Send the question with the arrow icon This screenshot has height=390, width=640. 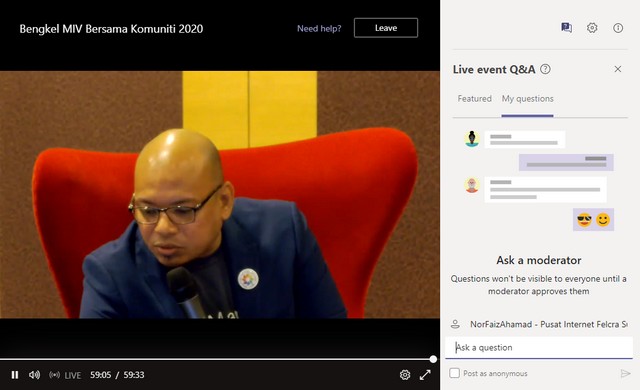click(x=625, y=373)
